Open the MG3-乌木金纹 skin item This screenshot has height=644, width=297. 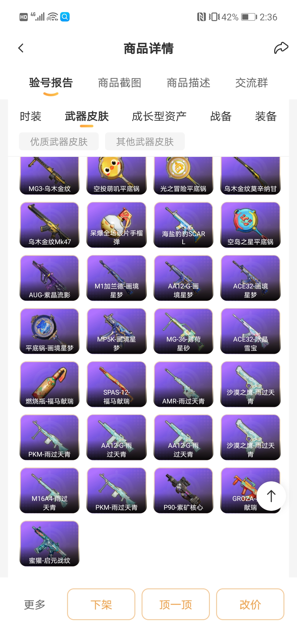coord(50,176)
